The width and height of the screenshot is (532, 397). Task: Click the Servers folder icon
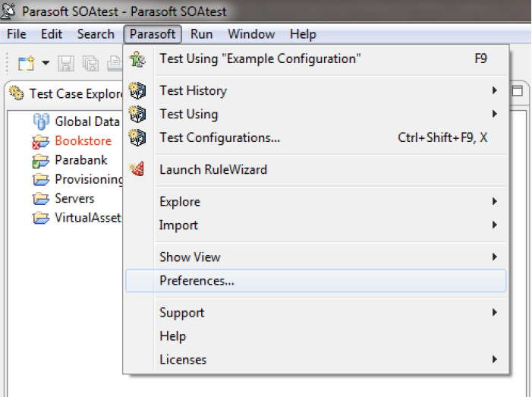tap(41, 199)
